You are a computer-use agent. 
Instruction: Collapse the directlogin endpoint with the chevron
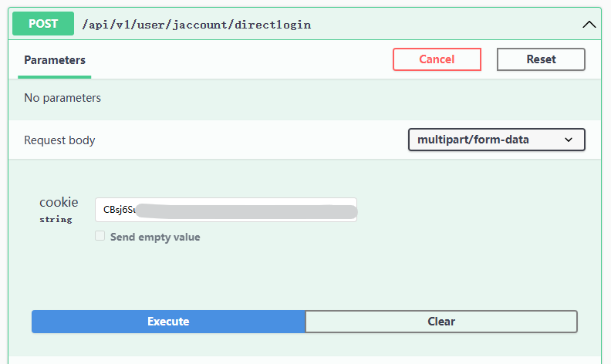(589, 25)
